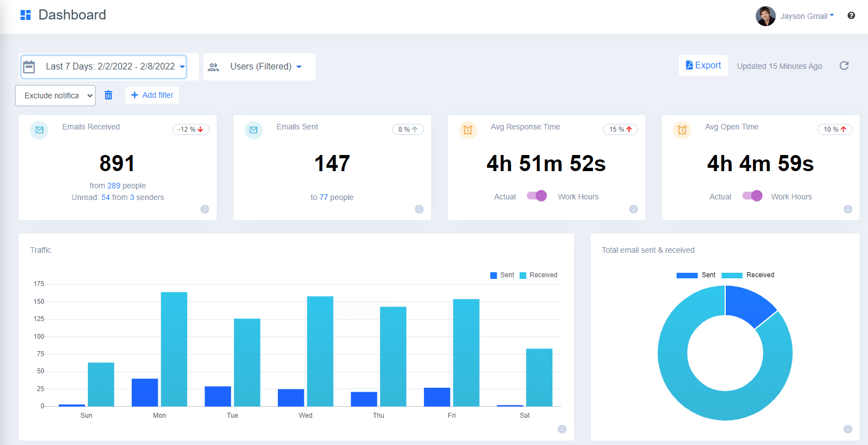Open info icon on Emails Received card
868x445 pixels.
point(204,209)
